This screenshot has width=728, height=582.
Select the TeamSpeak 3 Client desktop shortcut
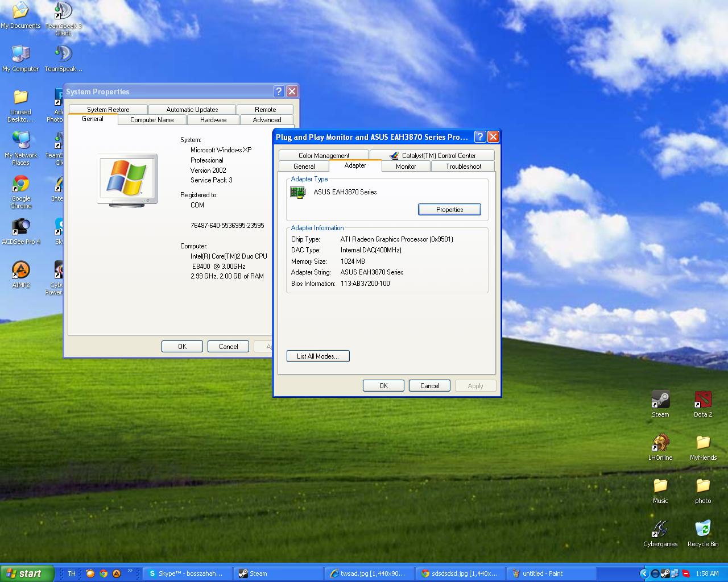click(63, 18)
